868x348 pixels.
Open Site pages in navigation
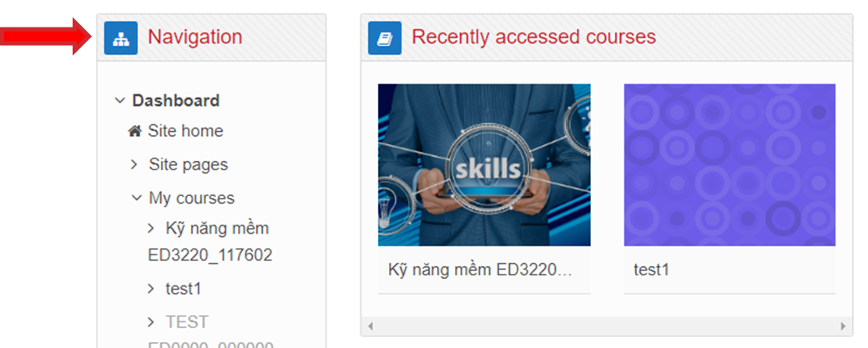189,165
